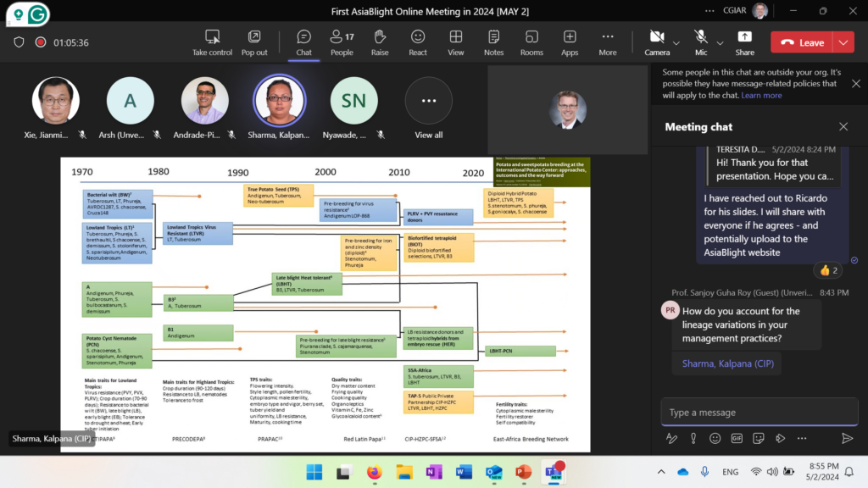868x488 pixels.
Task: Click the Share screen icon
Action: (x=745, y=37)
